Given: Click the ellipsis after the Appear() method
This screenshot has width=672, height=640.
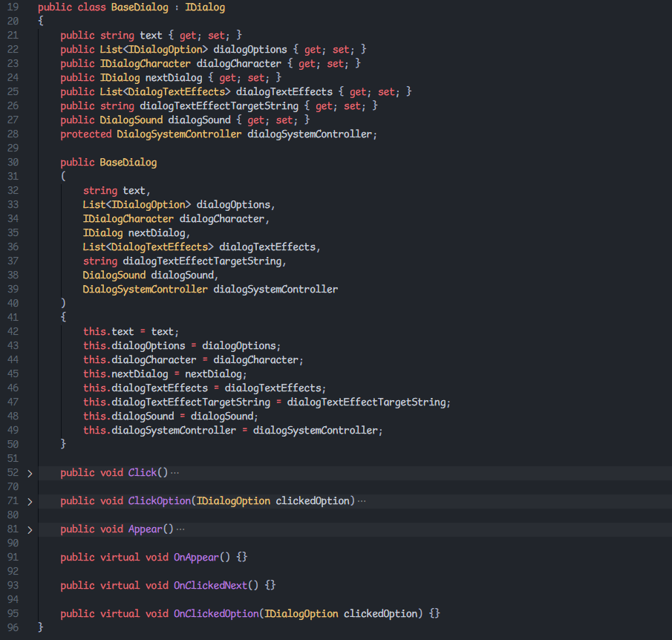Looking at the screenshot, I should pyautogui.click(x=180, y=529).
